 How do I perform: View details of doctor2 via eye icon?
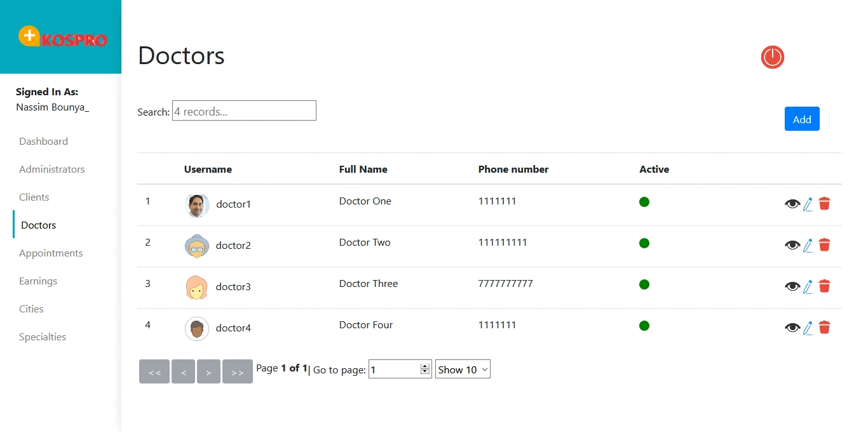point(792,245)
